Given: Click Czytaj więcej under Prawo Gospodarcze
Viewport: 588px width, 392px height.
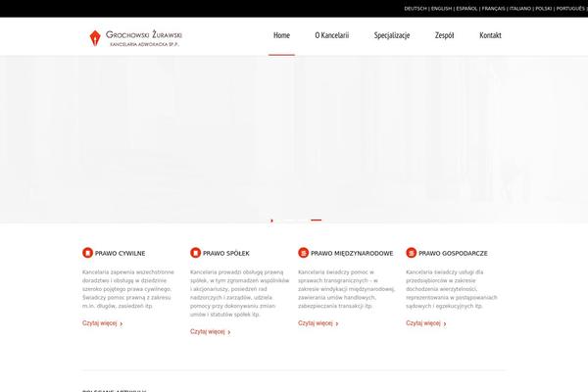Looking at the screenshot, I should pyautogui.click(x=426, y=323).
